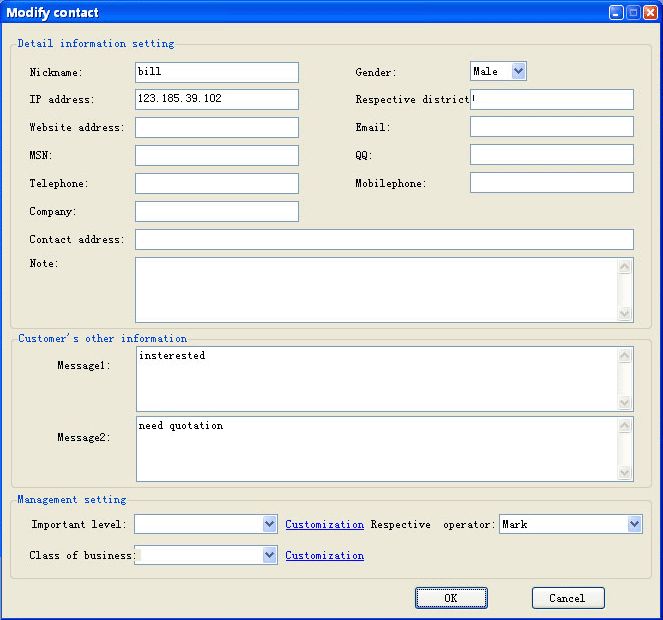This screenshot has width=663, height=620.
Task: Click Note scrollbar down arrow
Action: 625,313
